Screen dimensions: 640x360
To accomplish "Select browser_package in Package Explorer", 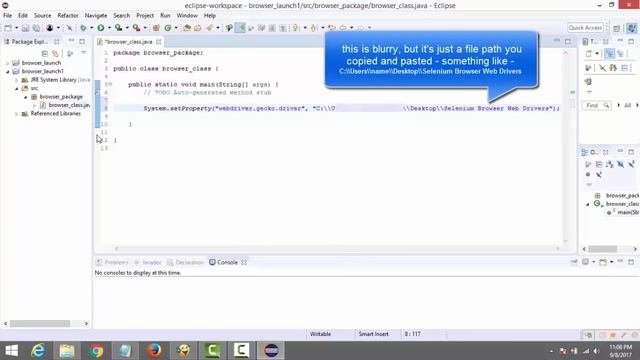I will [57, 97].
